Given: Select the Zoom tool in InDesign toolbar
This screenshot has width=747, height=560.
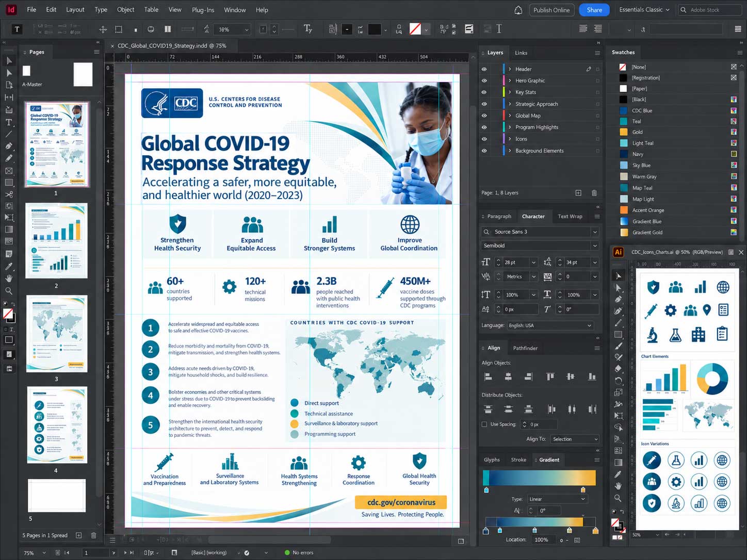Looking at the screenshot, I should [x=9, y=291].
